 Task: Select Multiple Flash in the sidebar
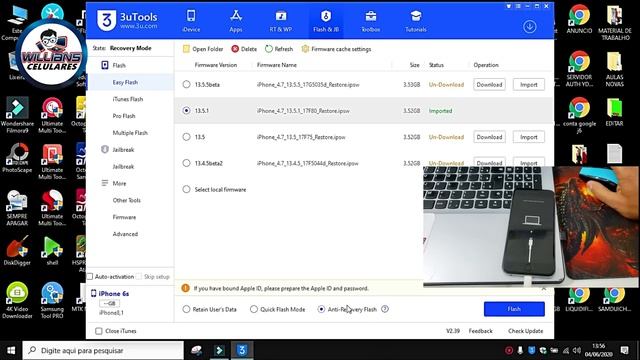pyautogui.click(x=130, y=133)
